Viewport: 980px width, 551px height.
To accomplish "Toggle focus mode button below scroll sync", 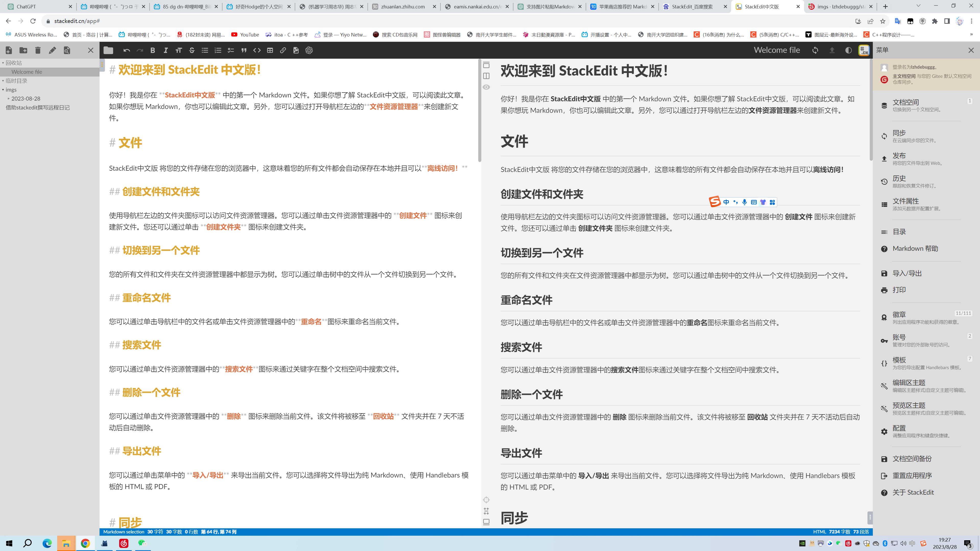I will [x=486, y=511].
